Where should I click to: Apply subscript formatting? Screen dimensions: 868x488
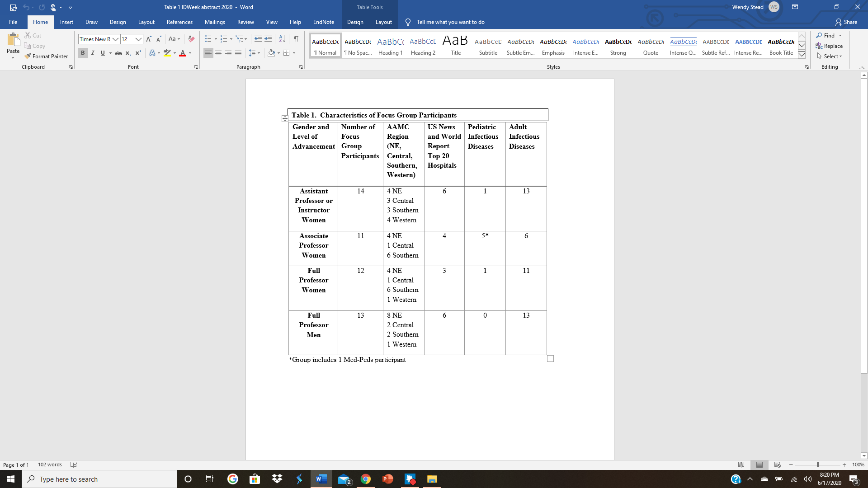128,53
